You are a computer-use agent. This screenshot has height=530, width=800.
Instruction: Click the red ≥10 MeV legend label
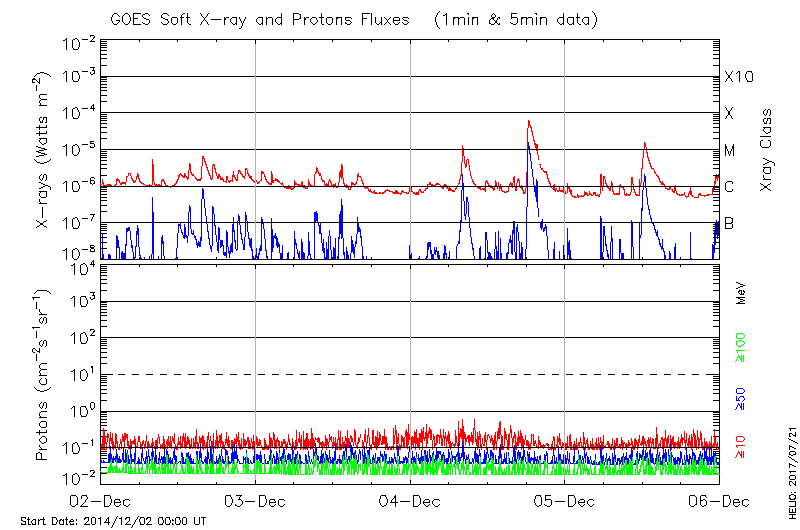click(741, 447)
